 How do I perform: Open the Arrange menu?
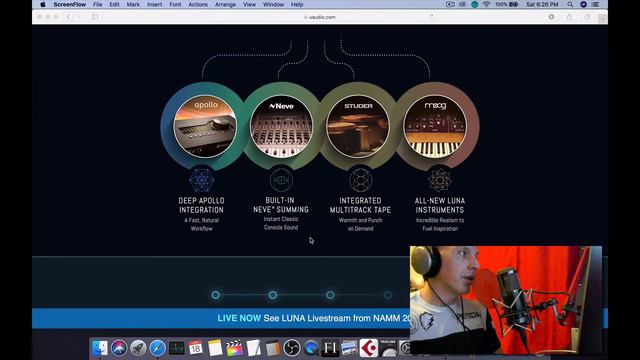pyautogui.click(x=225, y=4)
